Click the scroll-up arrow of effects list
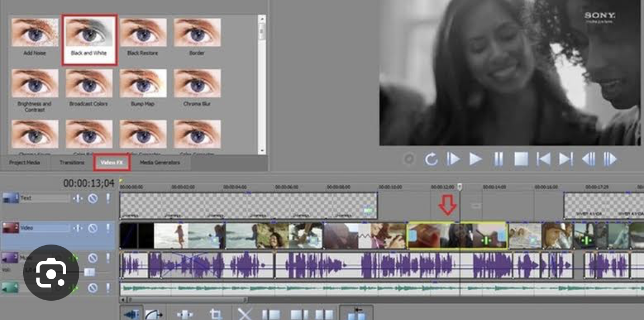644x320 pixels. point(262,19)
